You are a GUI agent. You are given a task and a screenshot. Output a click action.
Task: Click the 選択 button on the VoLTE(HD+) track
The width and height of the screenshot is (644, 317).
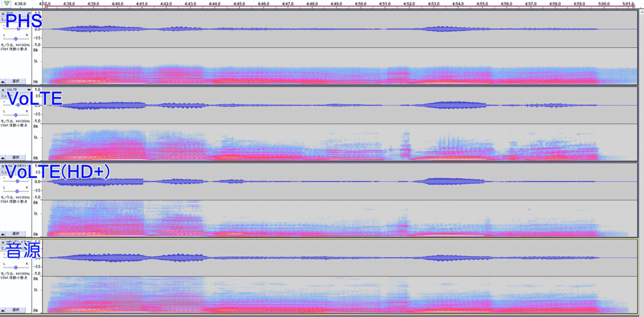[x=16, y=234]
